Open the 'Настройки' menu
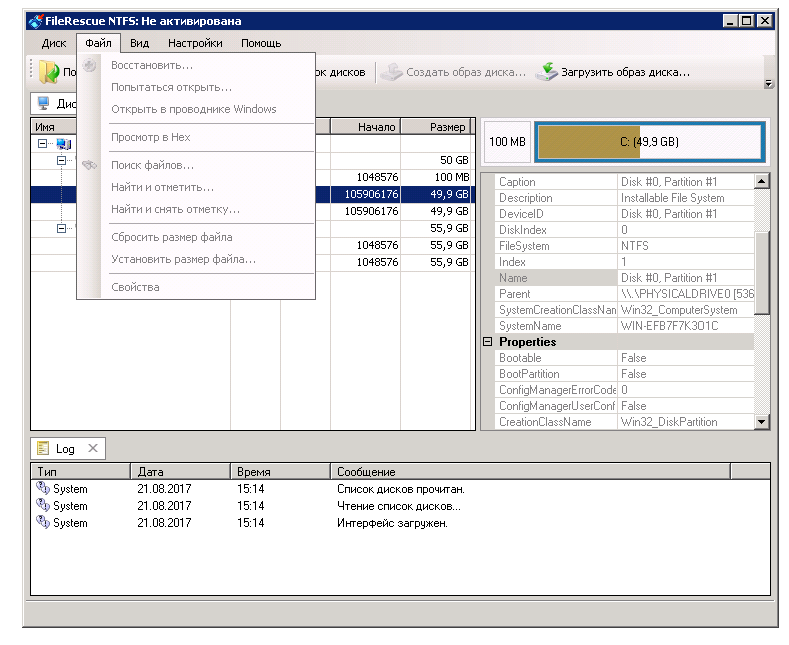The image size is (789, 645). coord(195,43)
